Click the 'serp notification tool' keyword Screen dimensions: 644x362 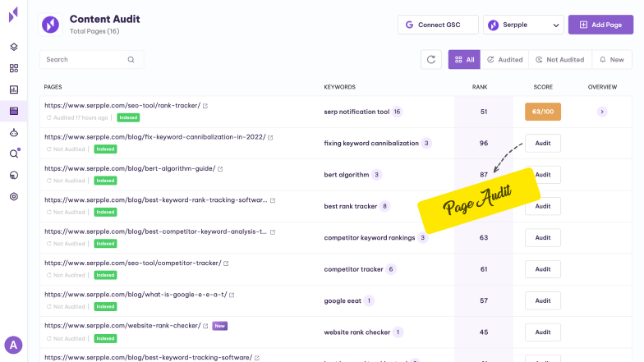(356, 112)
